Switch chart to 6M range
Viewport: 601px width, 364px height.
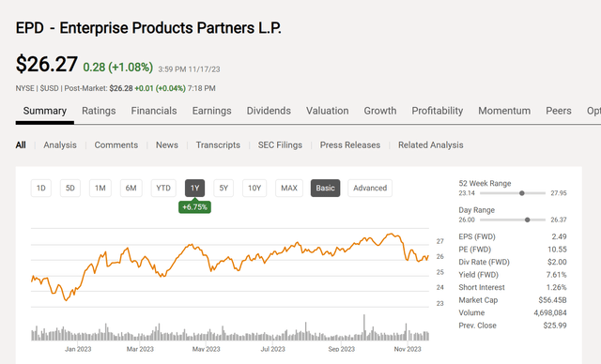pos(131,188)
